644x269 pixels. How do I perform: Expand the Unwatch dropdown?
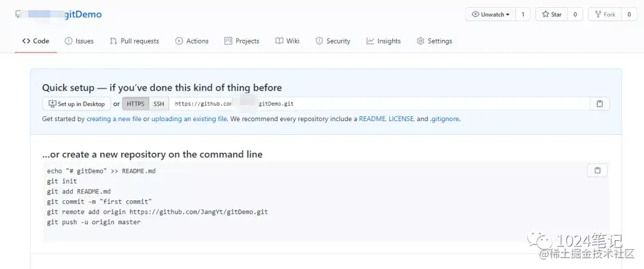[x=490, y=14]
